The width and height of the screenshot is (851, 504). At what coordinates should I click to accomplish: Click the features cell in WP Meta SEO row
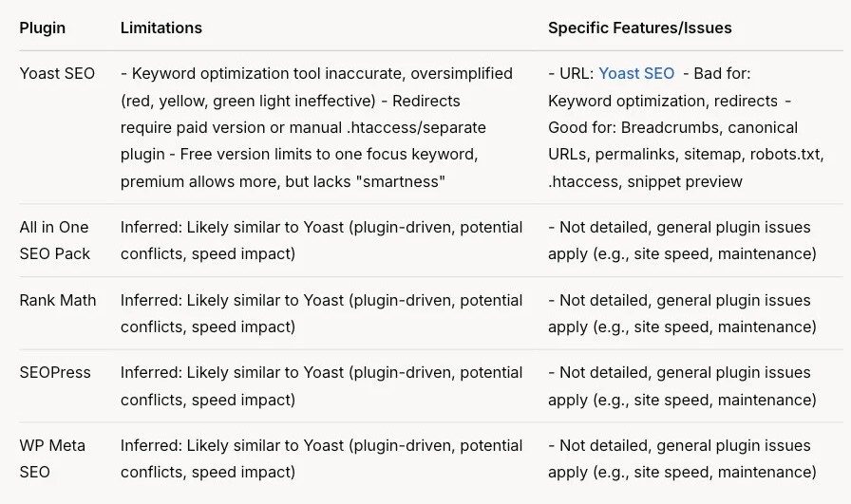(682, 458)
